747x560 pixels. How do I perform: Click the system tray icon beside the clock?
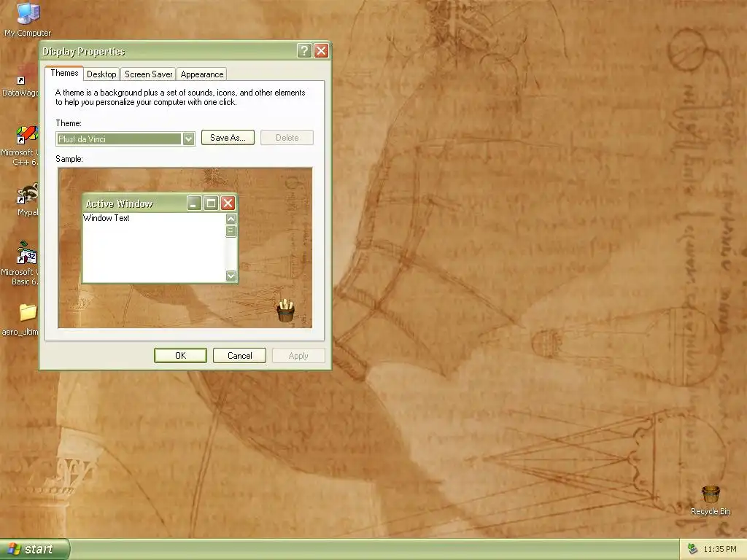(x=692, y=550)
